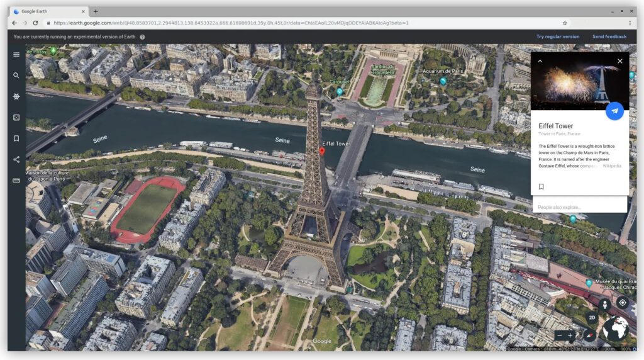This screenshot has width=644, height=360.
Task: Open a new tab with the plus button
Action: (96, 11)
